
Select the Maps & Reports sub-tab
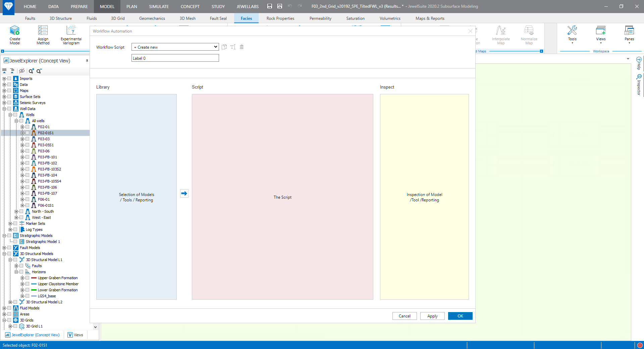pyautogui.click(x=430, y=18)
